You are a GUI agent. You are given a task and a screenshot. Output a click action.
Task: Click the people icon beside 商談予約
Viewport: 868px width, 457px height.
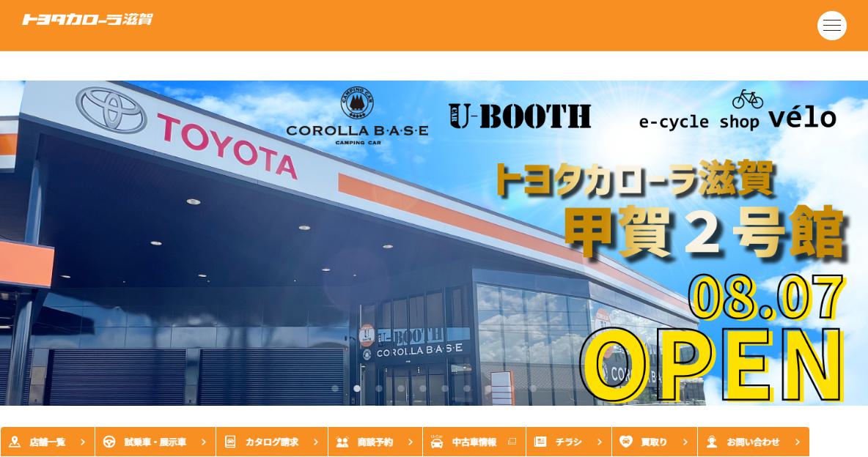click(x=342, y=442)
